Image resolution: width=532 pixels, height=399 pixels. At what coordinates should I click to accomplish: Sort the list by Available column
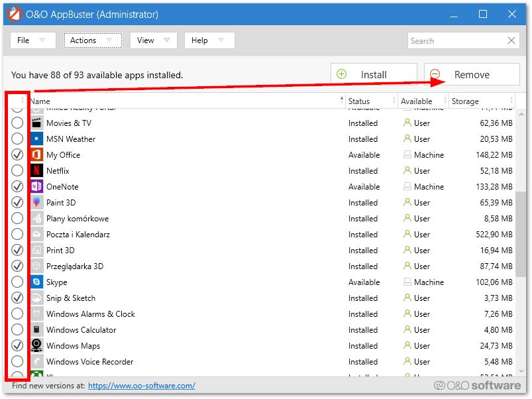tap(423, 101)
